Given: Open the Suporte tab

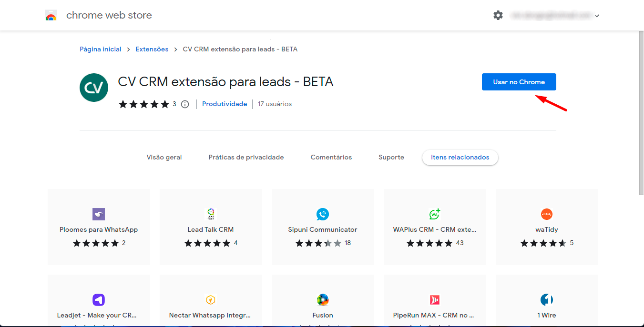Looking at the screenshot, I should point(391,157).
